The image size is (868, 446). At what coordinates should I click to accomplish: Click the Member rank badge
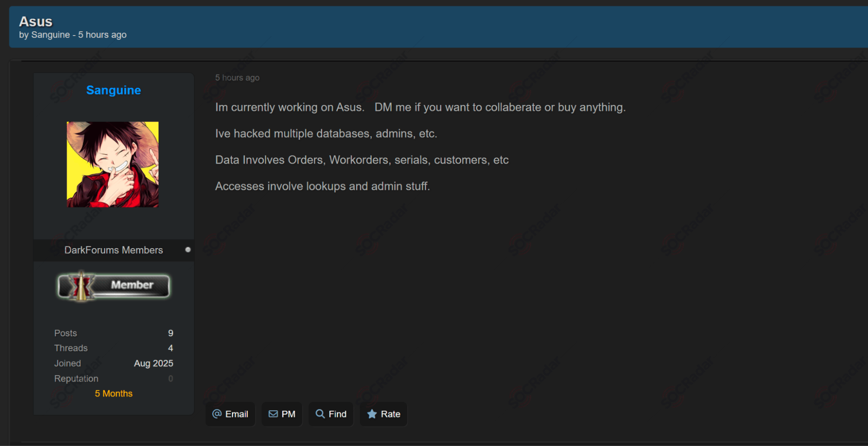(114, 286)
